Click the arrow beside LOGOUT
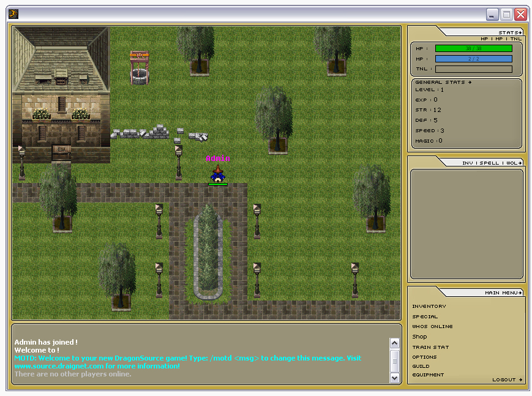Viewport: 532px width, 396px height. point(521,379)
